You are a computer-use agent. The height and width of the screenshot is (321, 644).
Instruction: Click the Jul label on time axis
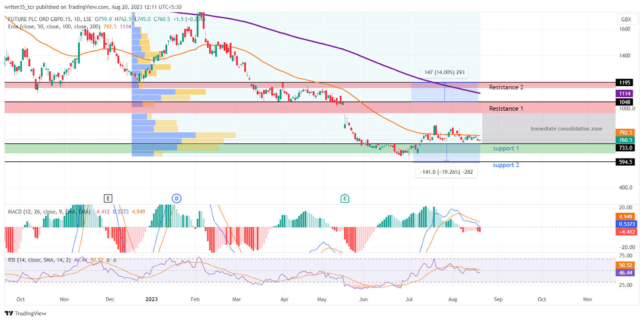tap(409, 299)
